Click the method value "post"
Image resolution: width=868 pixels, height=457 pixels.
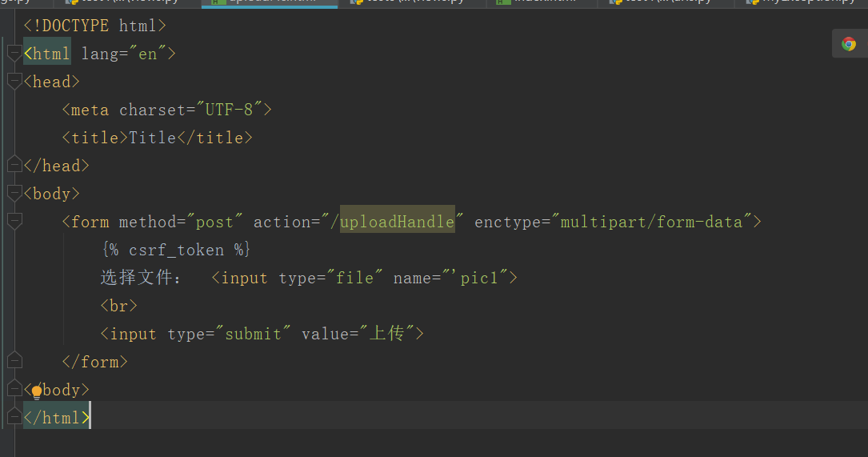tap(214, 222)
